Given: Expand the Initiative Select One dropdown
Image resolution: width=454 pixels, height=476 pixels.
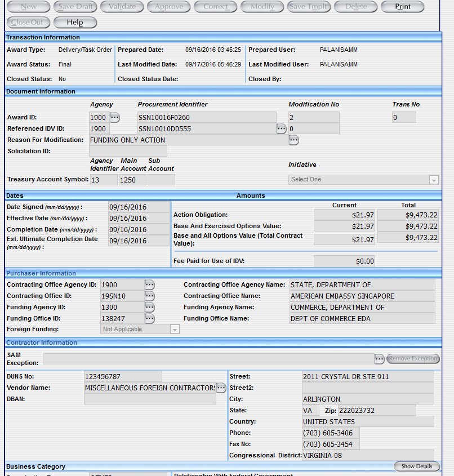Looking at the screenshot, I should click(434, 180).
